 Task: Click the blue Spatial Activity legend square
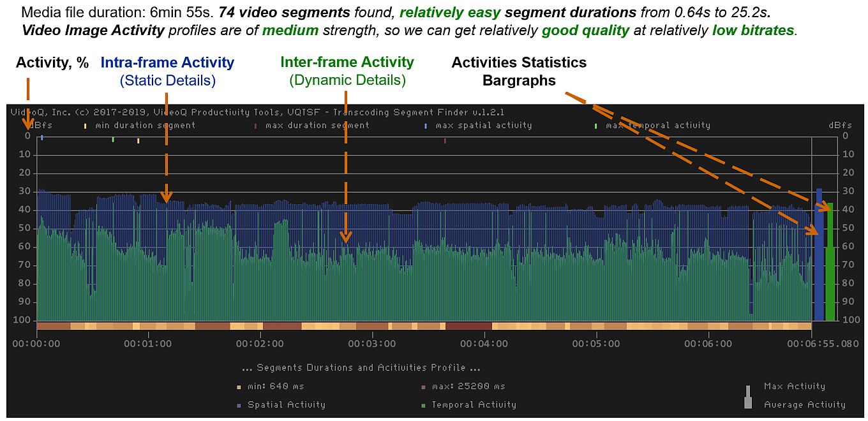click(x=239, y=405)
